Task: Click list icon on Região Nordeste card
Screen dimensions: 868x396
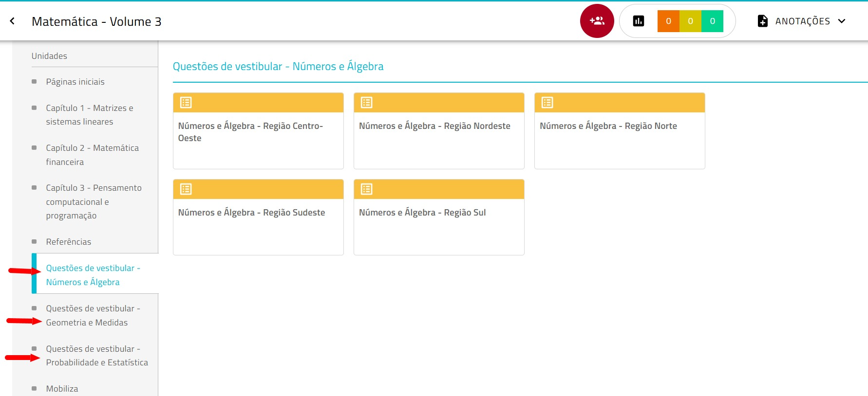Action: pos(367,103)
